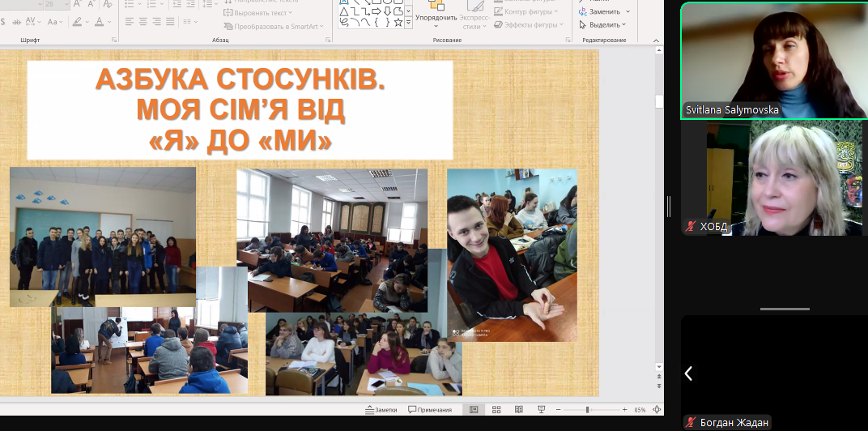Go to the next slide
The image size is (868, 431).
pos(659,386)
